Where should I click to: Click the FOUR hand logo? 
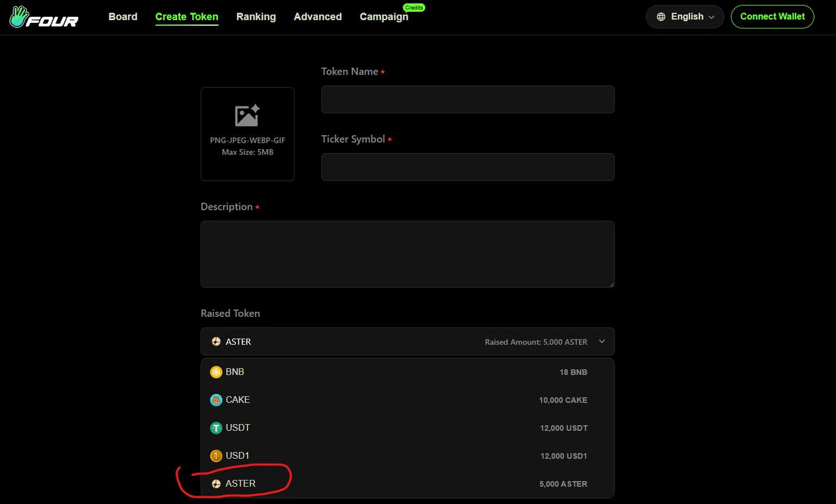point(44,17)
